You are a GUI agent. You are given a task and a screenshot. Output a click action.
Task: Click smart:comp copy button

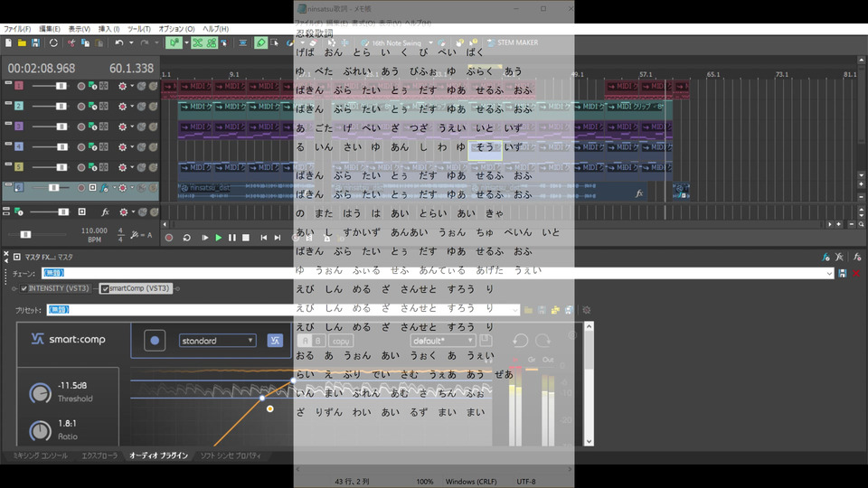click(341, 341)
